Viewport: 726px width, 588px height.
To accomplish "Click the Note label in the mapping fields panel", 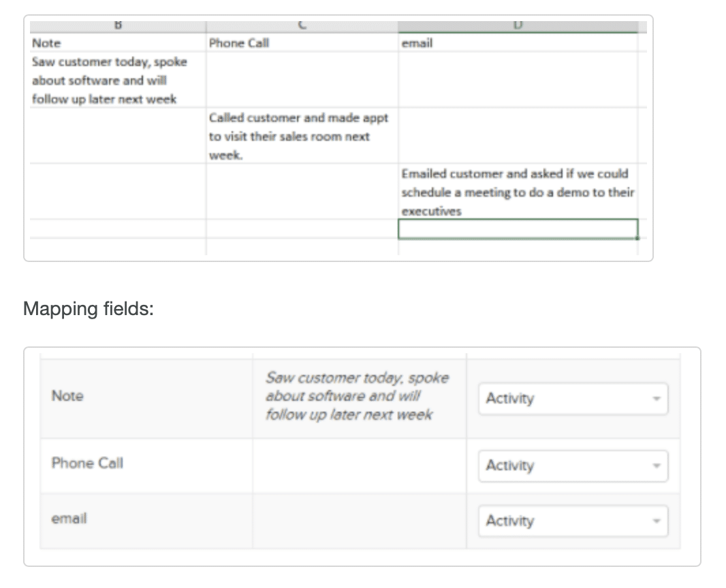I will [x=67, y=396].
